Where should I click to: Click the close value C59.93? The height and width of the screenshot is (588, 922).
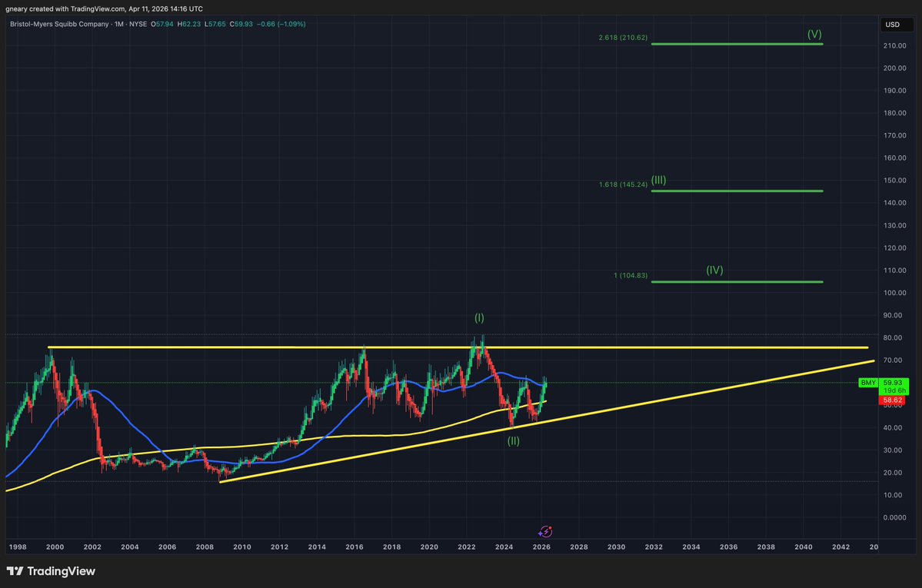click(241, 24)
